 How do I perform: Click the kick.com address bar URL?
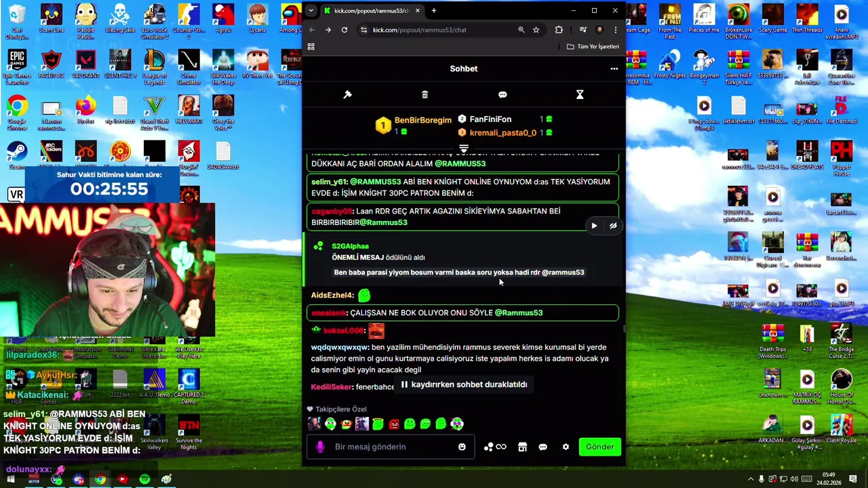pyautogui.click(x=419, y=30)
